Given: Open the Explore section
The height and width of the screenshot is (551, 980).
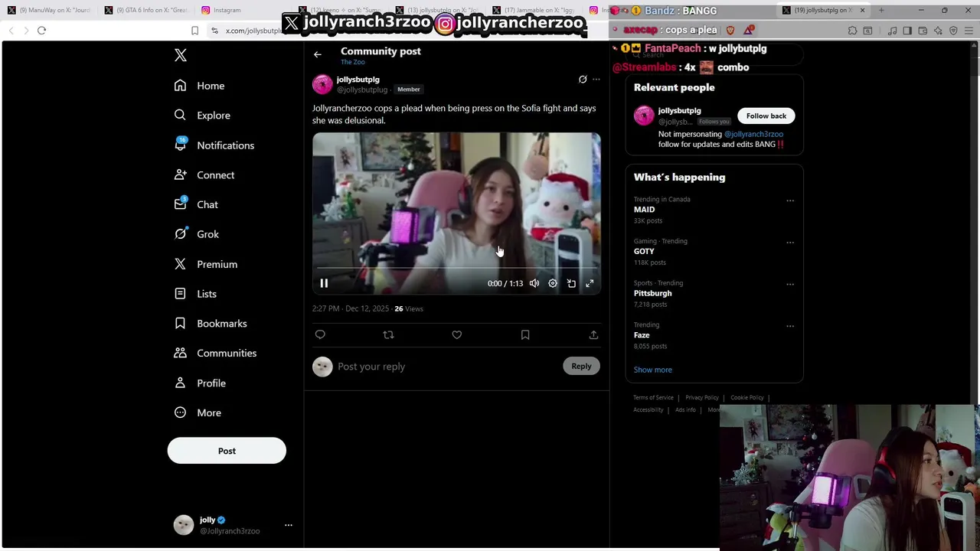Looking at the screenshot, I should click(201, 116).
